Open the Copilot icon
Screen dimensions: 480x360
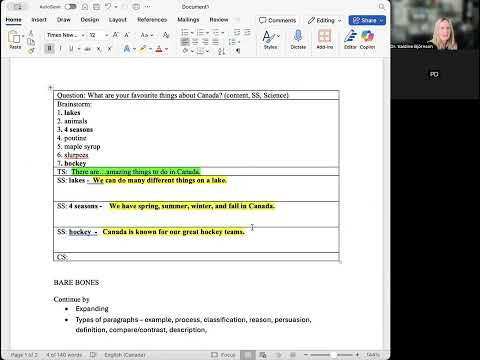(x=367, y=39)
